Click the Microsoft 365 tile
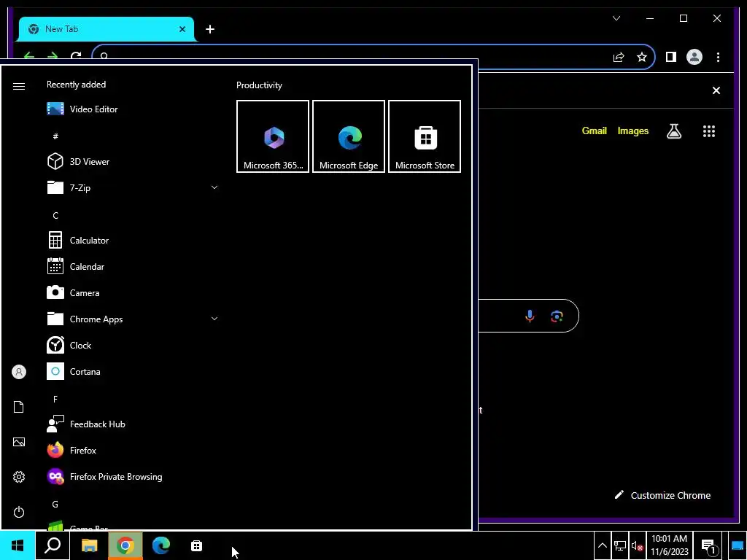Screen dimensions: 747x560 point(273,136)
